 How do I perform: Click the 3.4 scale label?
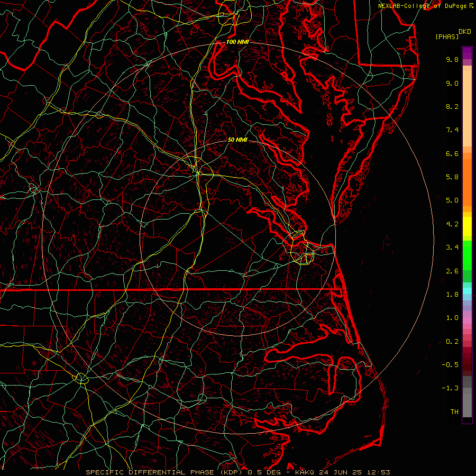click(x=452, y=248)
